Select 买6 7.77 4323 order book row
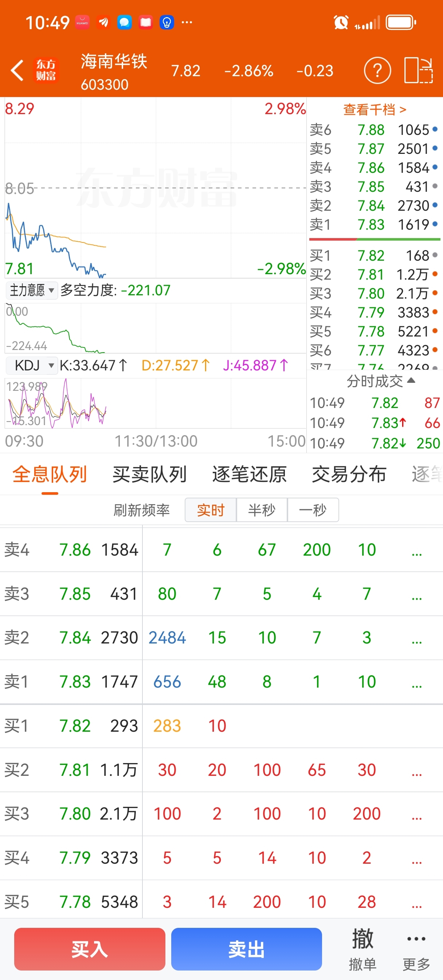443x980 pixels. click(374, 350)
